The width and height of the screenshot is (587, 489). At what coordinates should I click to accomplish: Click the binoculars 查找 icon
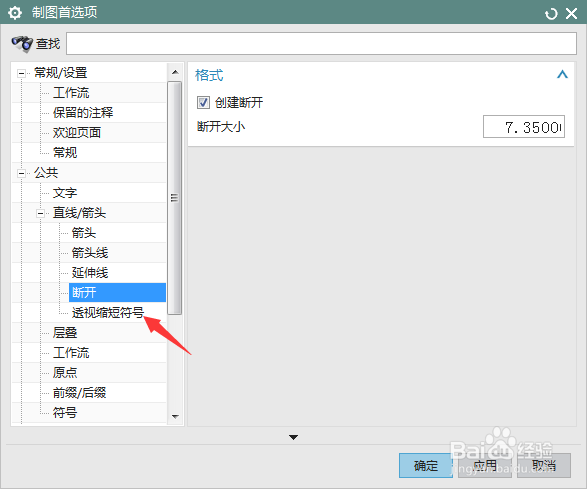22,44
